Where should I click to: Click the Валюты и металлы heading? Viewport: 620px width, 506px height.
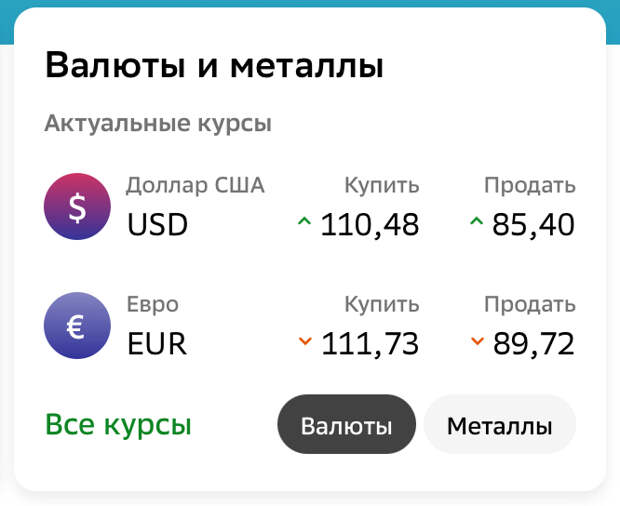[214, 65]
